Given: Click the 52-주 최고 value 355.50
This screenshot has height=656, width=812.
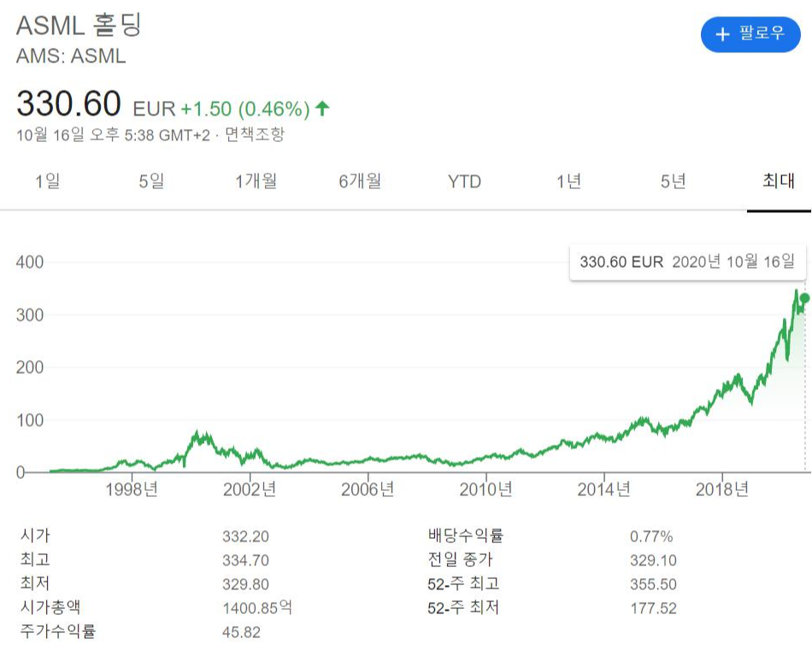Looking at the screenshot, I should 653,584.
